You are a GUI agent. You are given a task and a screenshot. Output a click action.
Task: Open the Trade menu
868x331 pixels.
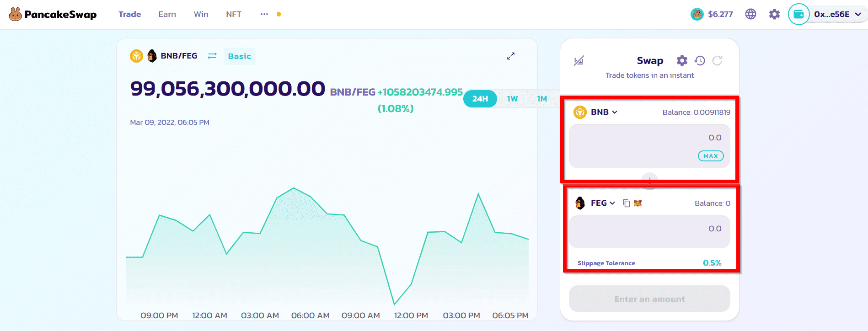pos(129,14)
